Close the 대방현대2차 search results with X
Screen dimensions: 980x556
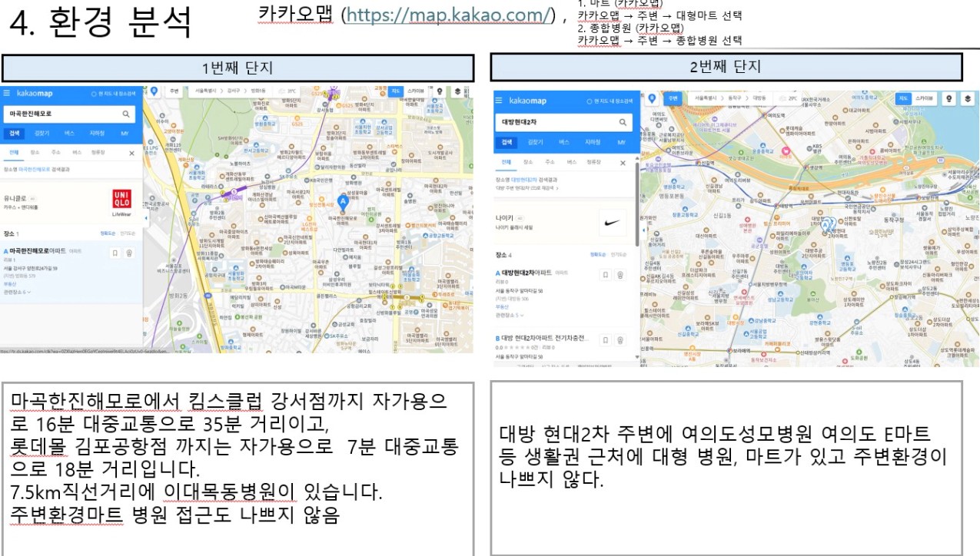coord(623,163)
